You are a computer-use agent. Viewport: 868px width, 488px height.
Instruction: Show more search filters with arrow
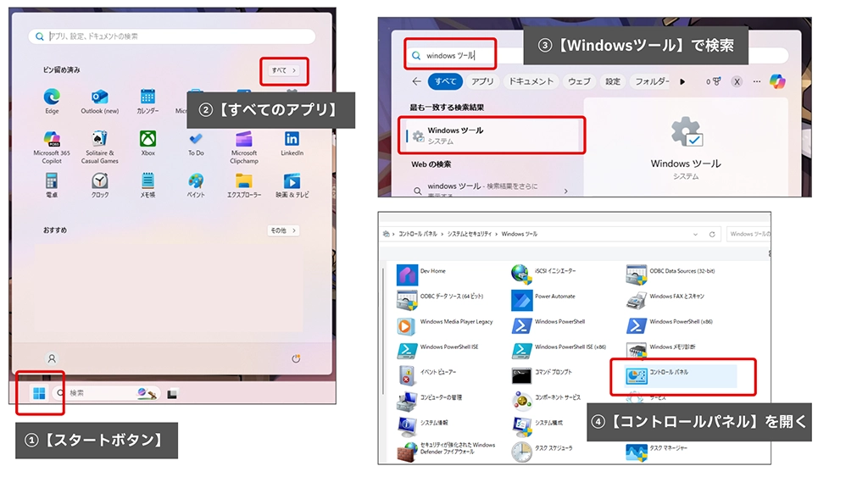coord(682,81)
